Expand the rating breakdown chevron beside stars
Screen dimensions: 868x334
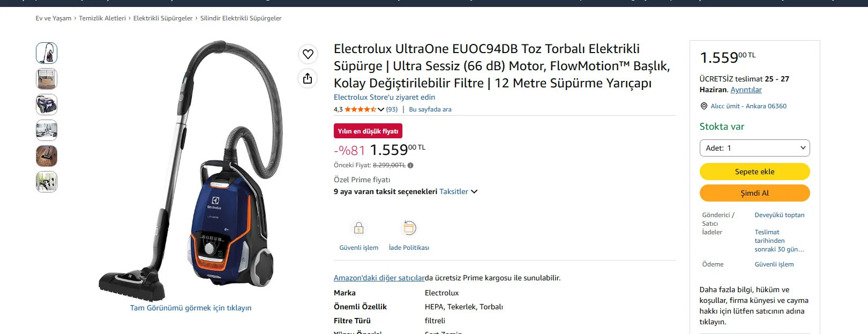(x=381, y=109)
